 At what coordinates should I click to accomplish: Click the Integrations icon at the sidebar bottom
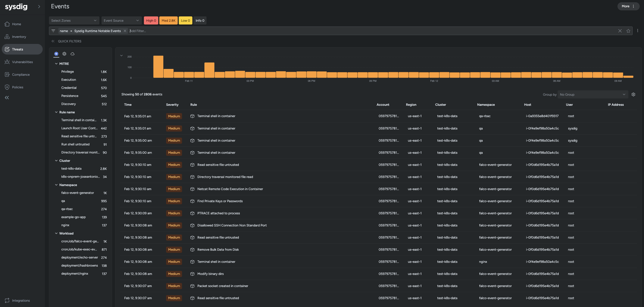7,300
